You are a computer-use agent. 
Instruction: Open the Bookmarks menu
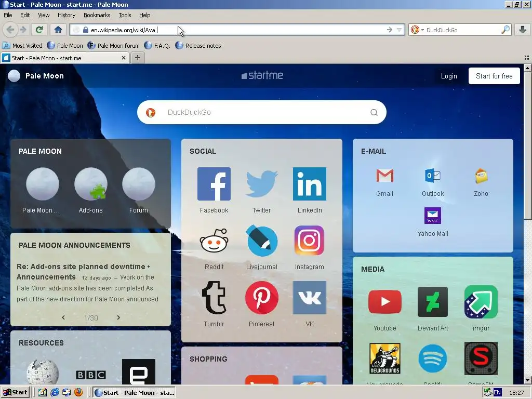[97, 15]
